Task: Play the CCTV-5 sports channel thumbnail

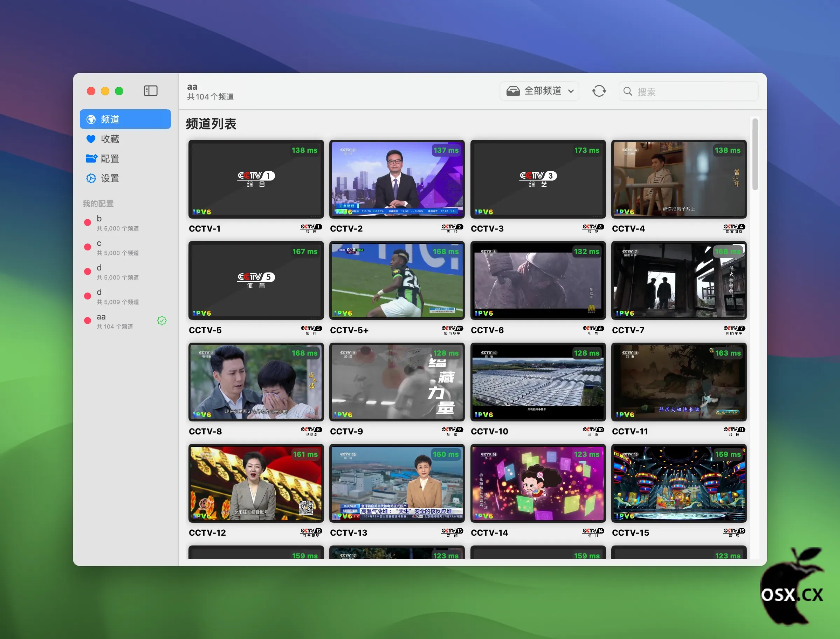Action: click(256, 281)
